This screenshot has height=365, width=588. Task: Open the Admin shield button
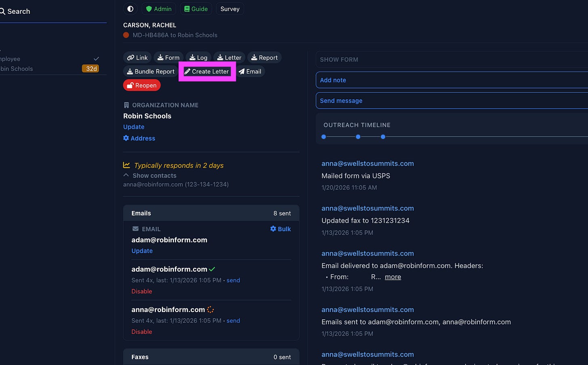click(159, 9)
